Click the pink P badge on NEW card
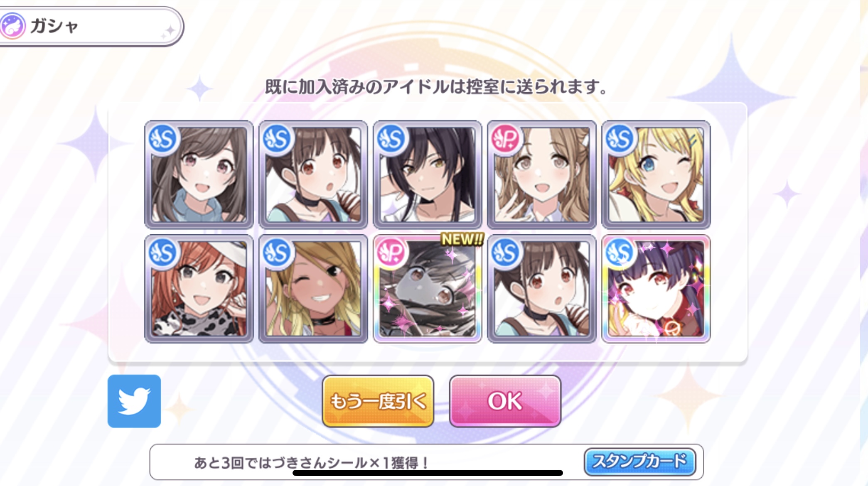 [x=391, y=253]
